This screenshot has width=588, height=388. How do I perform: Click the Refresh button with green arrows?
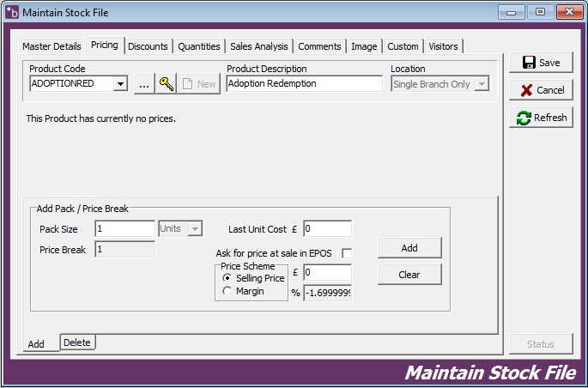542,118
